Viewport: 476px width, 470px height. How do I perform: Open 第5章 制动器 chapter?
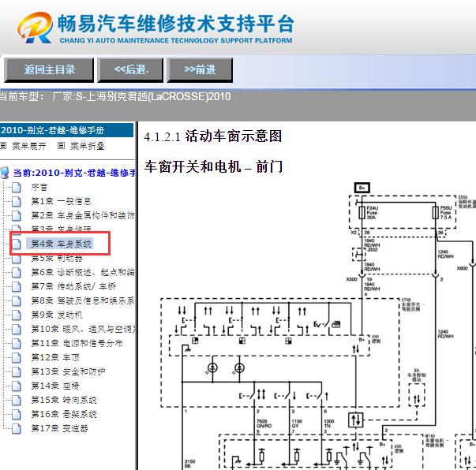[x=57, y=258]
